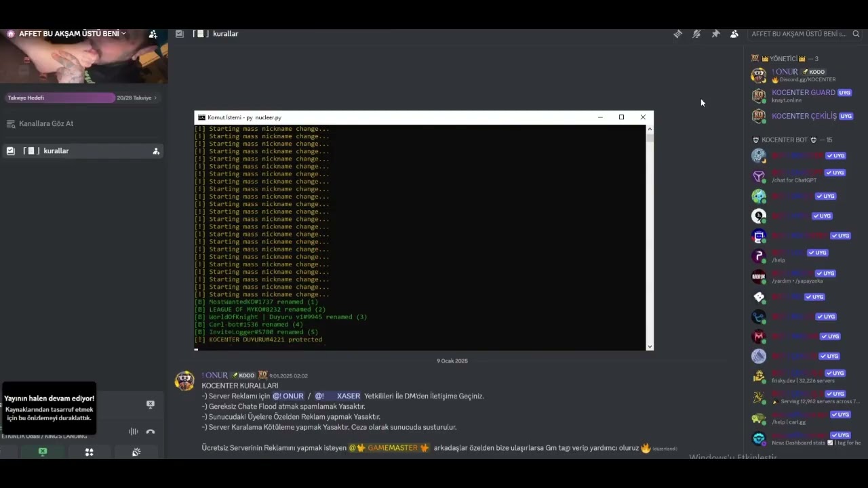Open the Soundboard icon
This screenshot has height=488, width=868.
coord(136,452)
